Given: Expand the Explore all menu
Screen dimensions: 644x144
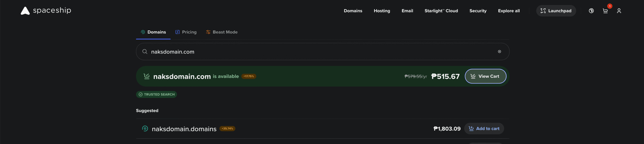Looking at the screenshot, I should tap(509, 11).
